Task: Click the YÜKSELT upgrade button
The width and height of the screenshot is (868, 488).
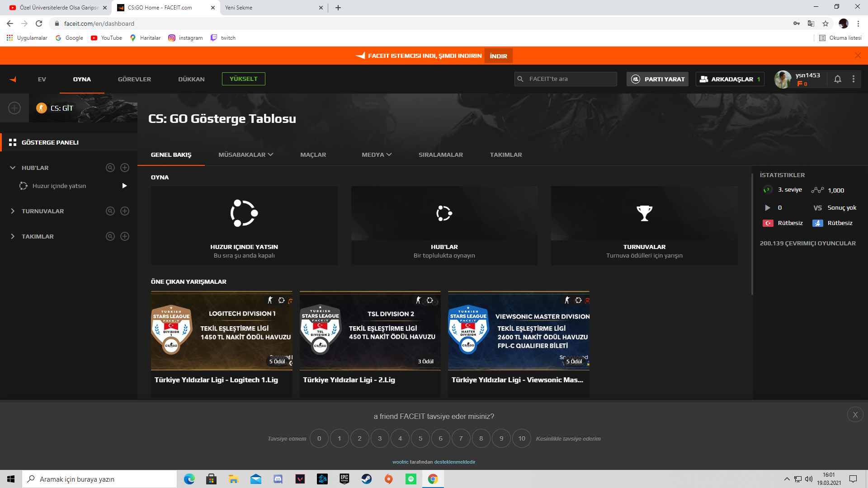Action: click(x=243, y=79)
